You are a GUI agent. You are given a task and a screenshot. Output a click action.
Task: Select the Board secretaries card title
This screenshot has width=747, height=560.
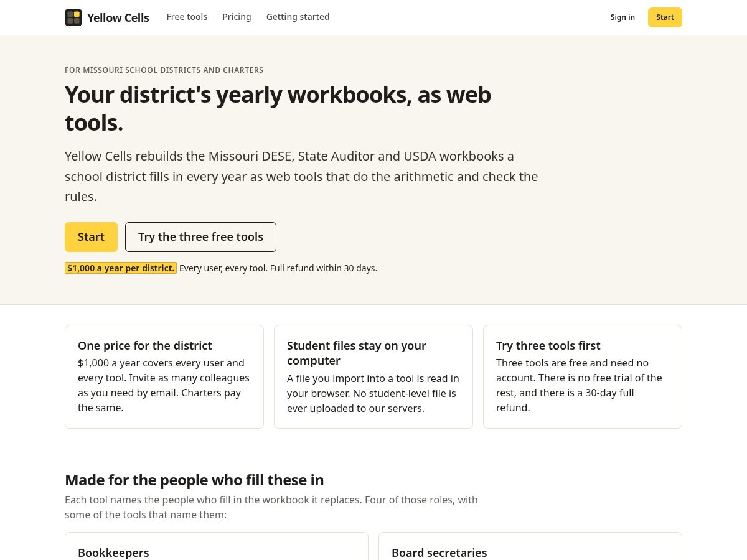tap(439, 553)
